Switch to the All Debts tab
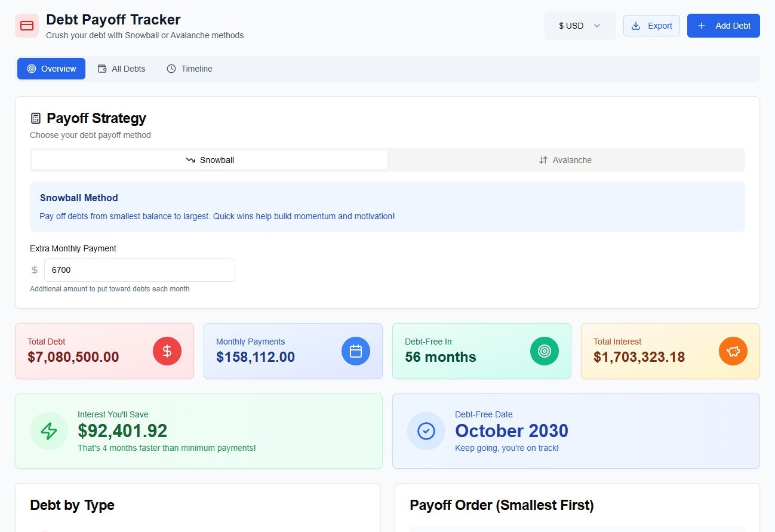 pos(121,69)
